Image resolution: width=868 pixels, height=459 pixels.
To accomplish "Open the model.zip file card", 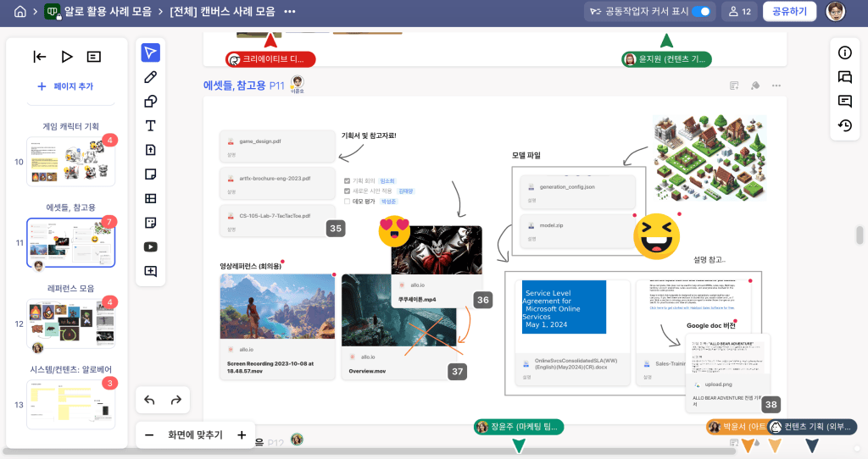I will pyautogui.click(x=578, y=230).
